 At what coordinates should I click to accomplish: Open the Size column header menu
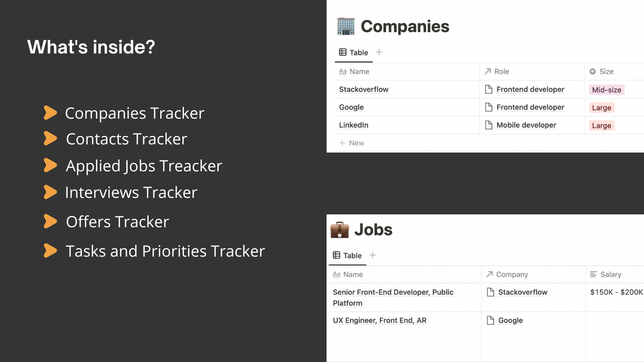point(614,72)
